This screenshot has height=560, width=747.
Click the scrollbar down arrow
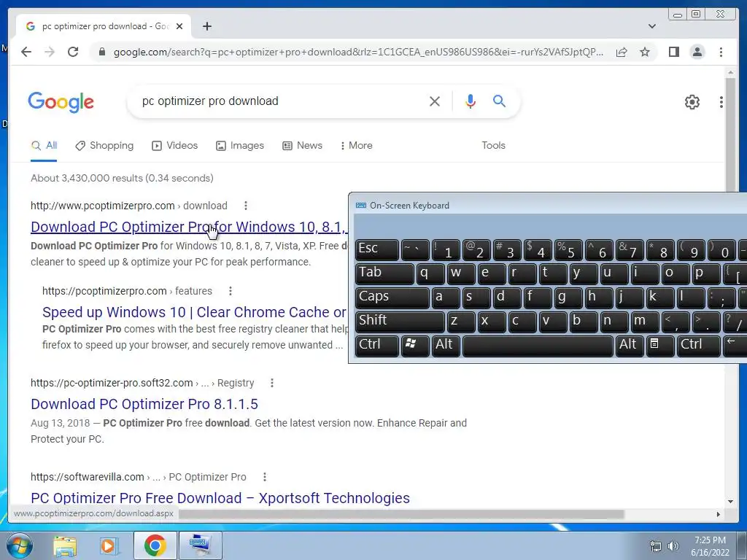click(x=730, y=501)
